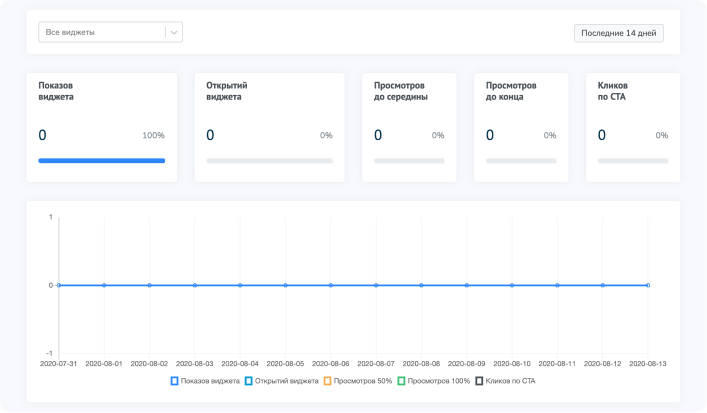
Task: Toggle the "Просмотров 100%" legend series
Action: [432, 381]
